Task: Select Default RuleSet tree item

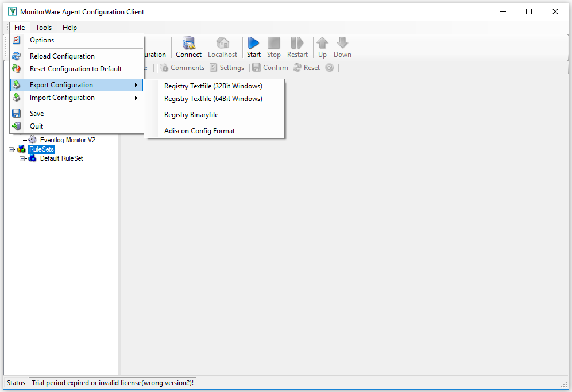Action: pyautogui.click(x=61, y=158)
